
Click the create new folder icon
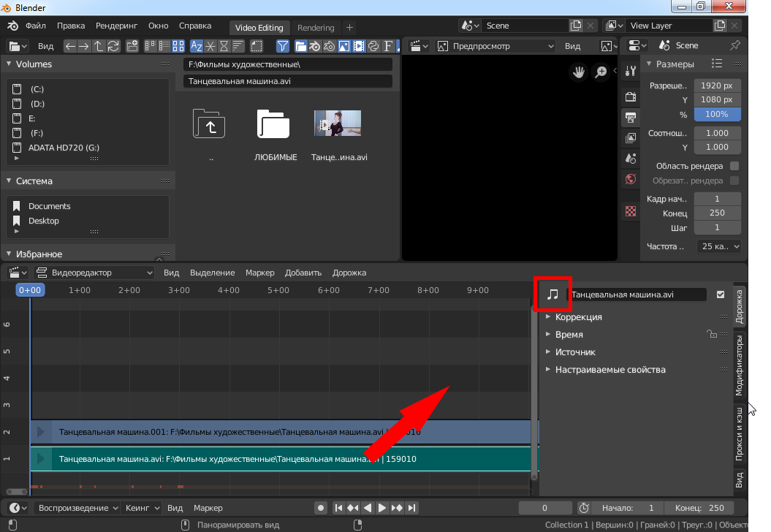132,46
